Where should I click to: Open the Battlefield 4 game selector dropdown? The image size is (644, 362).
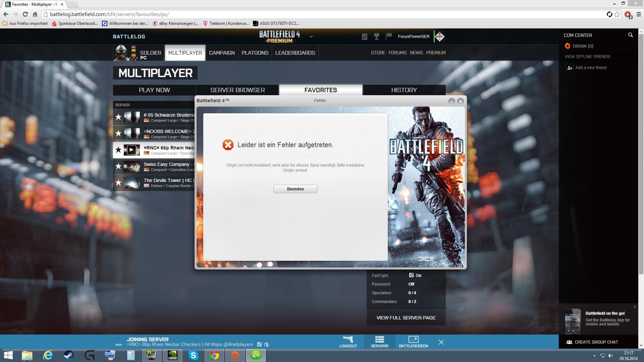[311, 37]
